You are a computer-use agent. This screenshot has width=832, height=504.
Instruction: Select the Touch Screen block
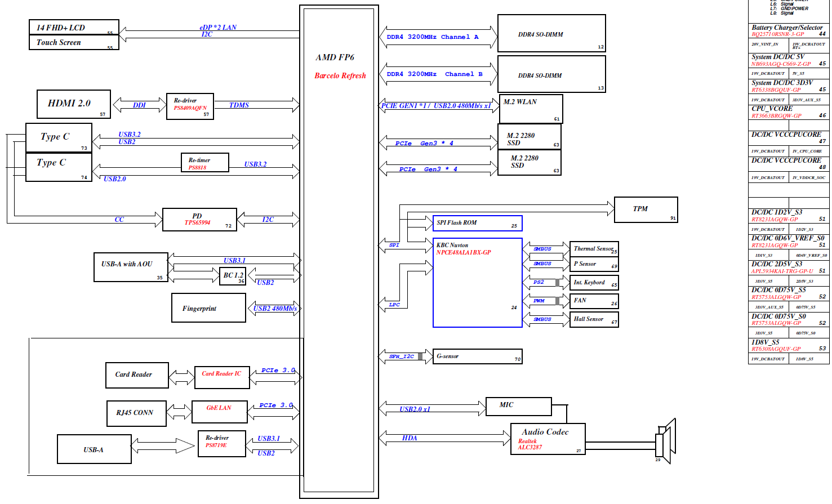[x=65, y=43]
